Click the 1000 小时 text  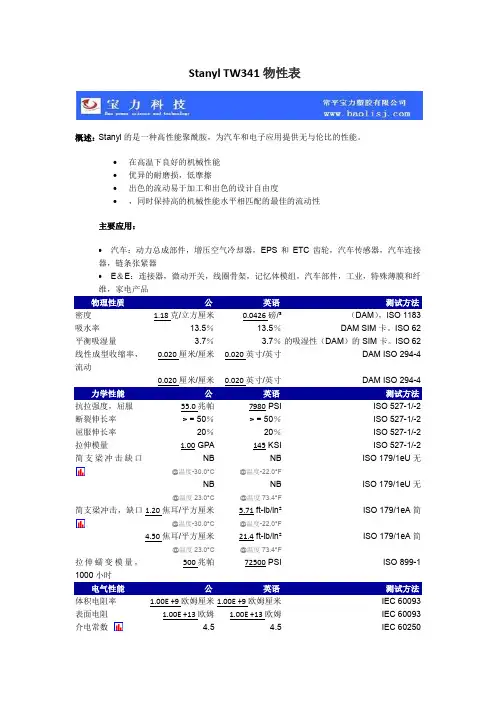pos(93,575)
